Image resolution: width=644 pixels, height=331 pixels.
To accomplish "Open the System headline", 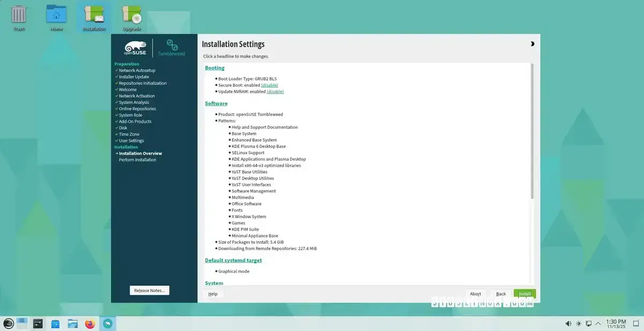I will pyautogui.click(x=214, y=283).
